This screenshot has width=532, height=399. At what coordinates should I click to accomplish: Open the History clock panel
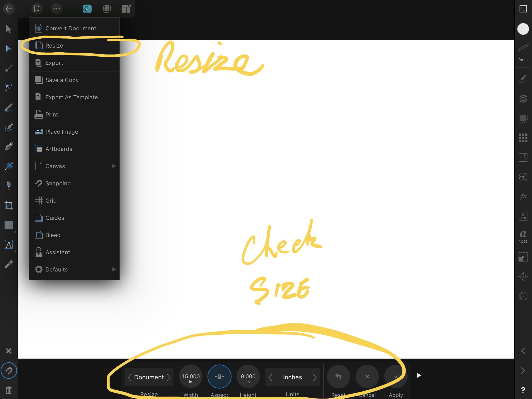click(x=523, y=296)
